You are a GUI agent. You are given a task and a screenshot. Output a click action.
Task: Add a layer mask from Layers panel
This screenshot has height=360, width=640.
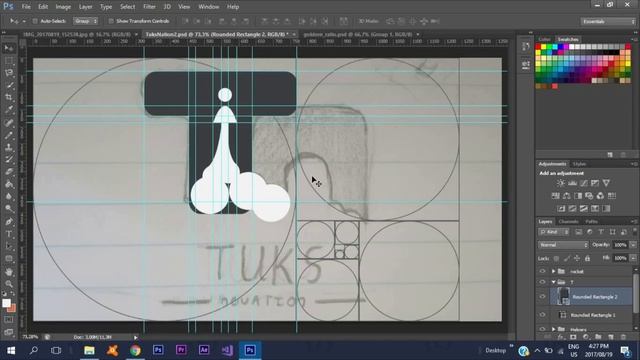click(573, 337)
